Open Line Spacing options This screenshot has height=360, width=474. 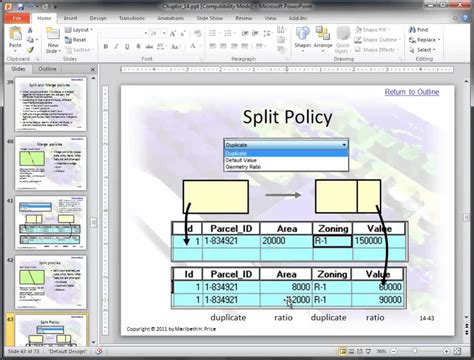coord(267,33)
